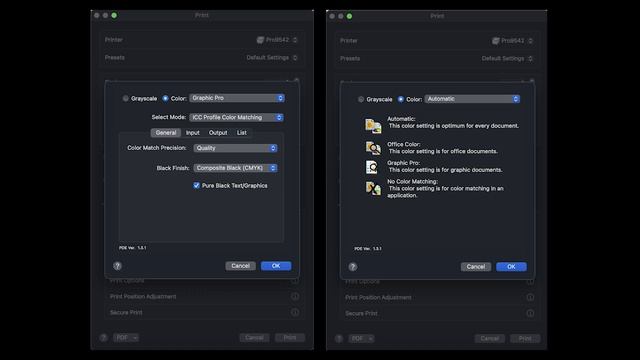Switch to the List tab
The image size is (640, 360).
pos(242,133)
